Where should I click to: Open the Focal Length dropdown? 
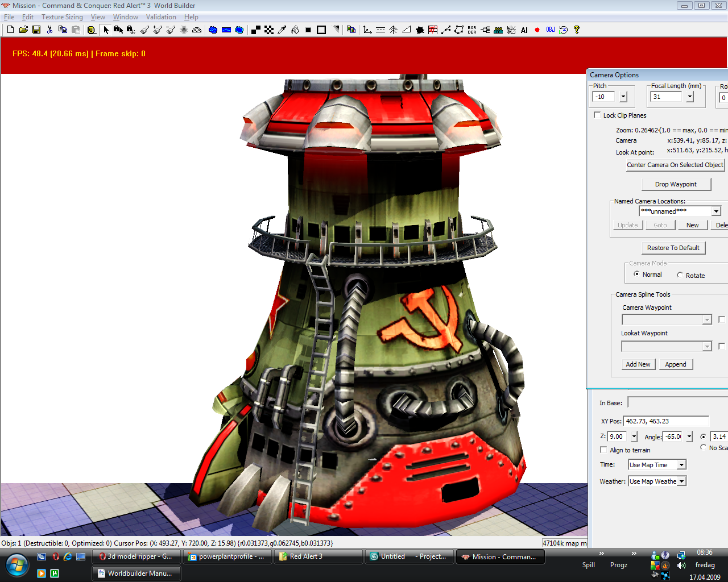tap(690, 97)
